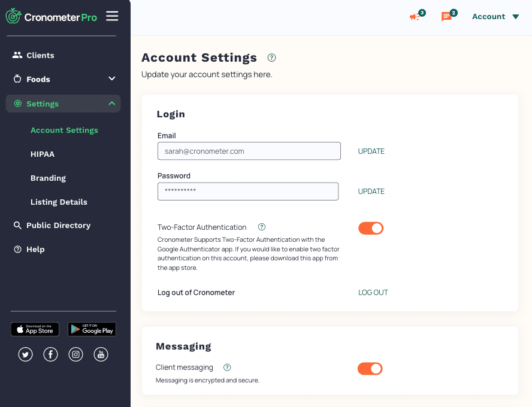Click the Password input field

(248, 192)
